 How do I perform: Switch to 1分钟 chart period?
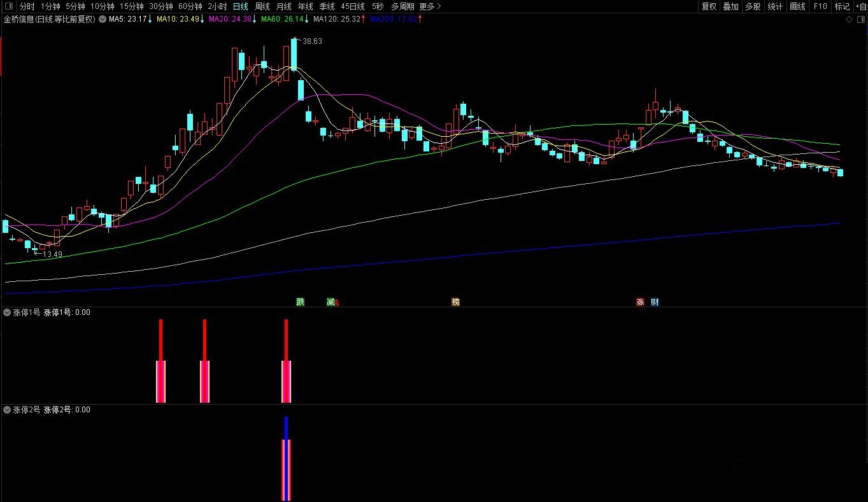[x=50, y=6]
